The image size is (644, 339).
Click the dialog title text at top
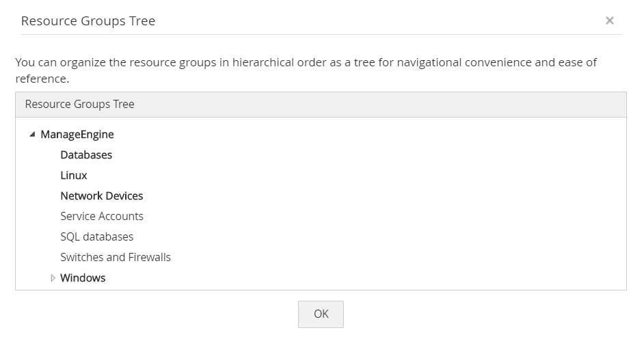pyautogui.click(x=88, y=21)
